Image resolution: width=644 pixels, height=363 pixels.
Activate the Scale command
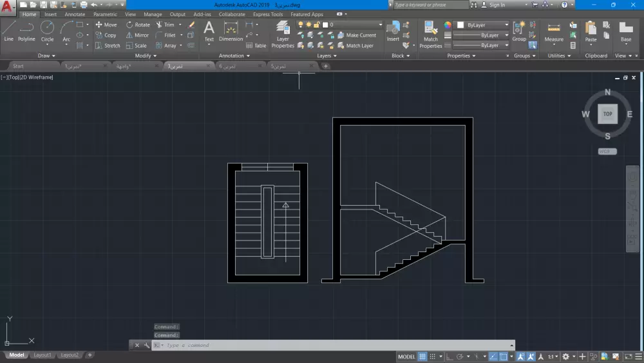(137, 46)
